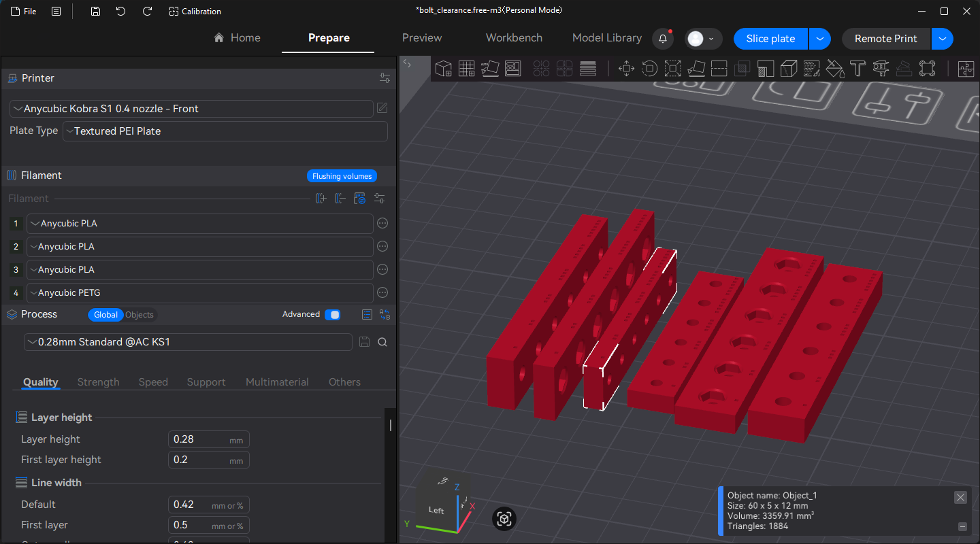Image resolution: width=980 pixels, height=544 pixels.
Task: Toggle the Advanced settings switch
Action: tap(333, 315)
